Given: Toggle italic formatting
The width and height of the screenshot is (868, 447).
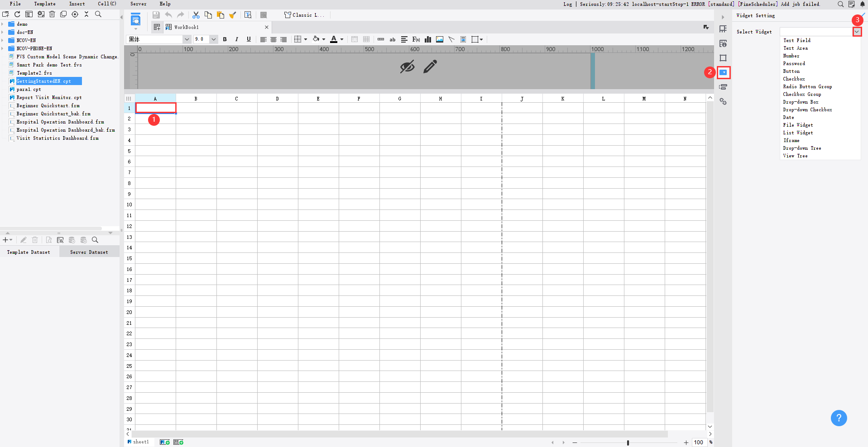Looking at the screenshot, I should click(x=236, y=39).
